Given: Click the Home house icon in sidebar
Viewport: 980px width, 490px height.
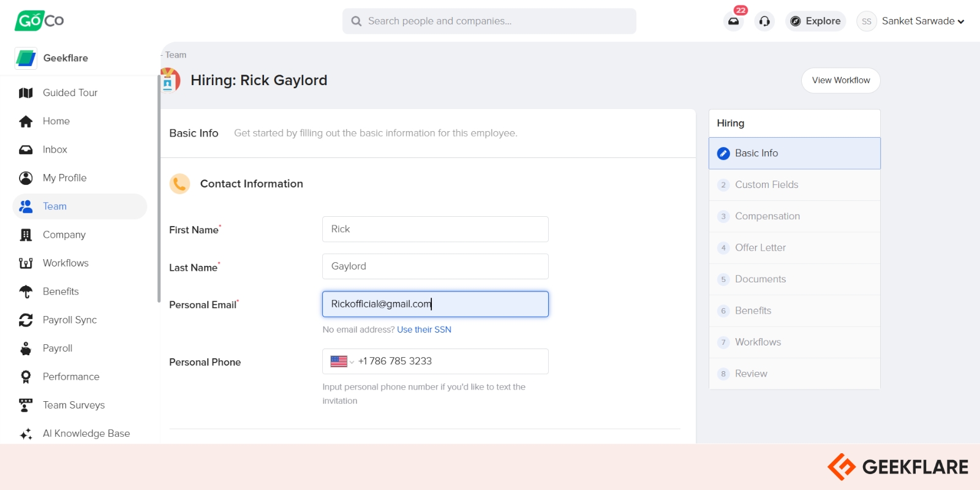Looking at the screenshot, I should coord(26,121).
